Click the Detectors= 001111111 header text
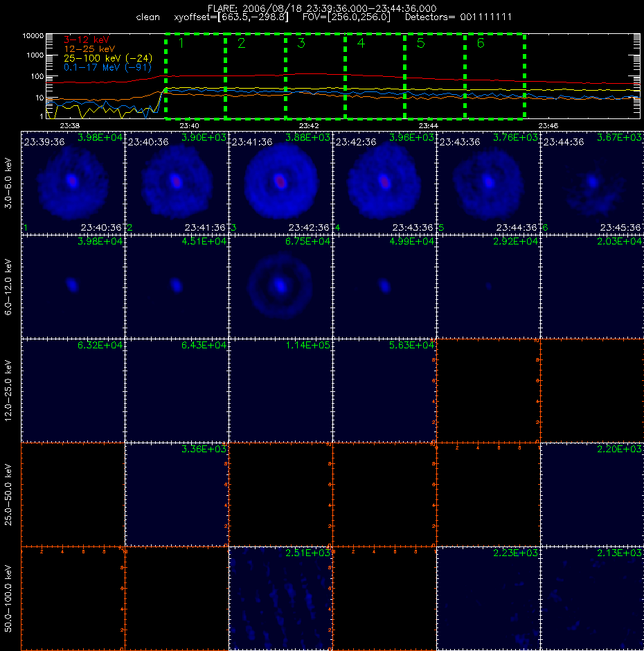644x651 pixels. (458, 17)
